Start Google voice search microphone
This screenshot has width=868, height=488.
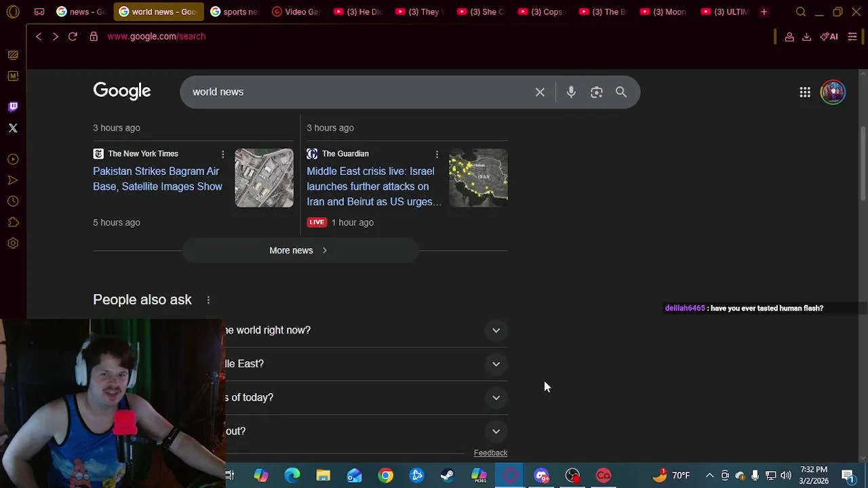[571, 92]
